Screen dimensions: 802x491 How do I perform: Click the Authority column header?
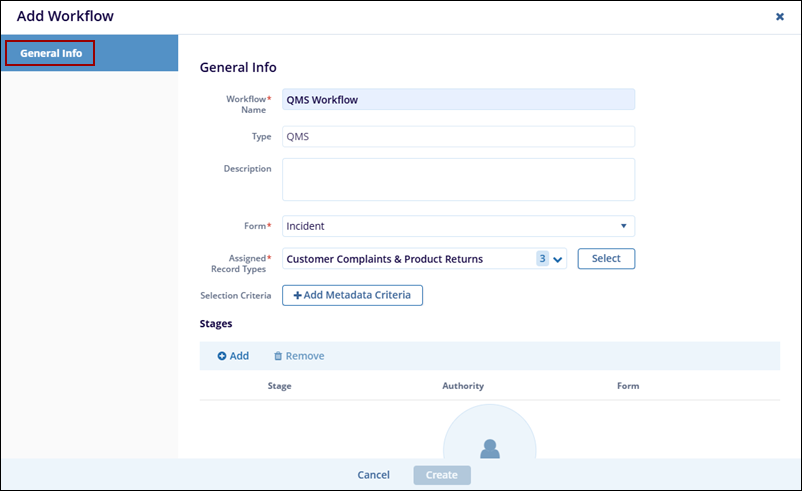[x=463, y=386]
